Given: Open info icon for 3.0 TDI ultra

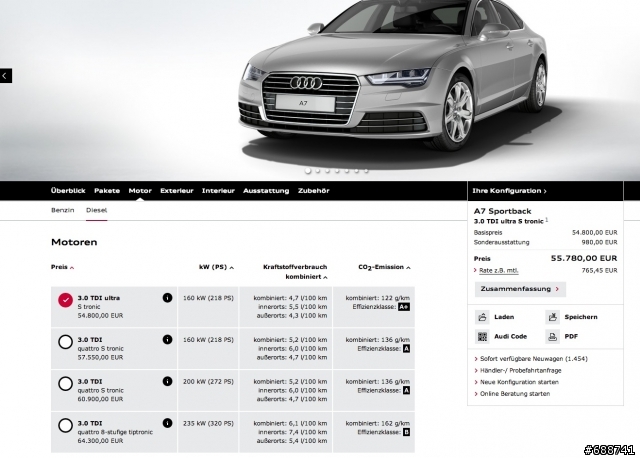Looking at the screenshot, I should 167,298.
